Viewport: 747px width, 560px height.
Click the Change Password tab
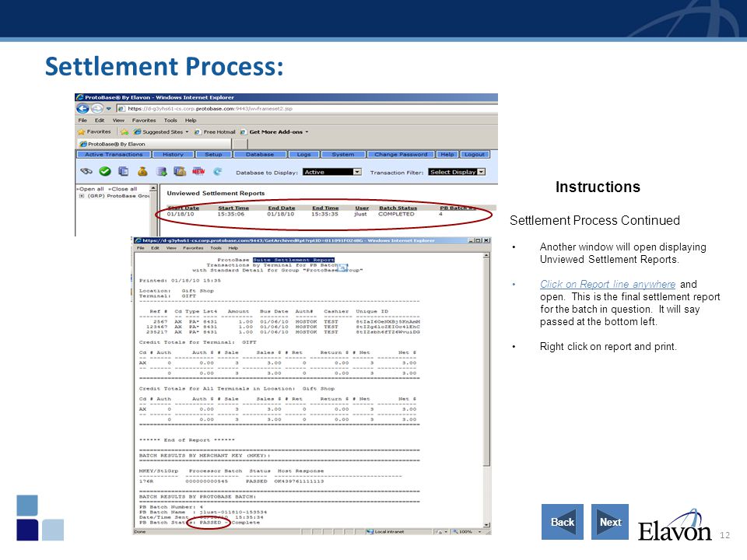click(401, 154)
